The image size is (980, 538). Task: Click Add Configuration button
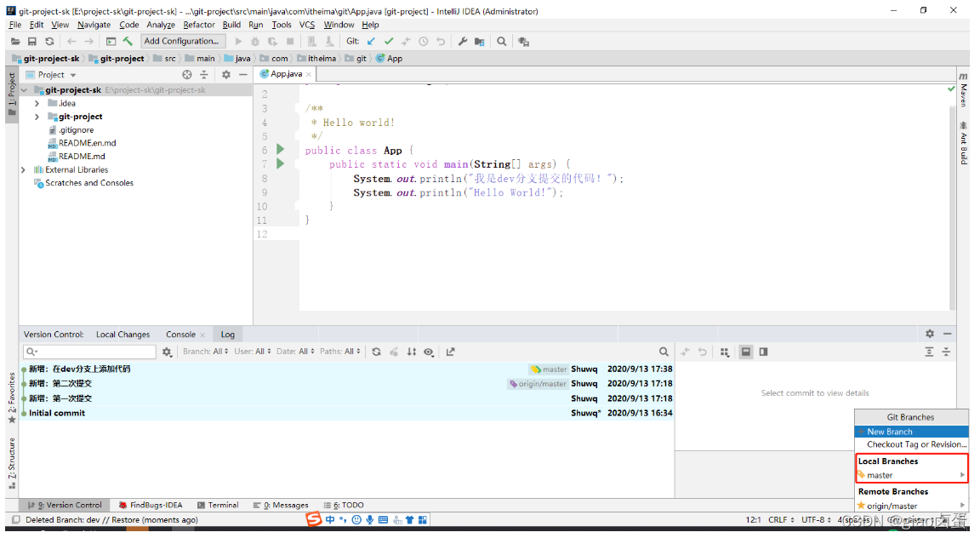pos(181,42)
